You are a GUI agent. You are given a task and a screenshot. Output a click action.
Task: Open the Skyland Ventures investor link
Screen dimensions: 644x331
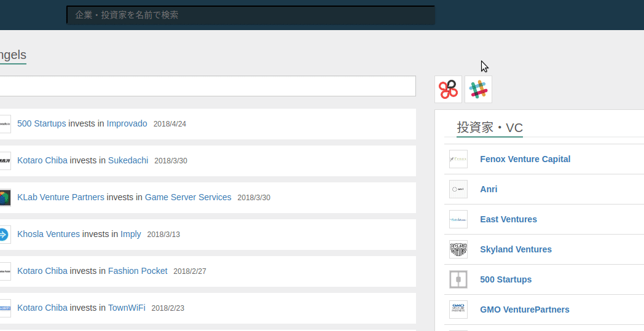click(516, 249)
